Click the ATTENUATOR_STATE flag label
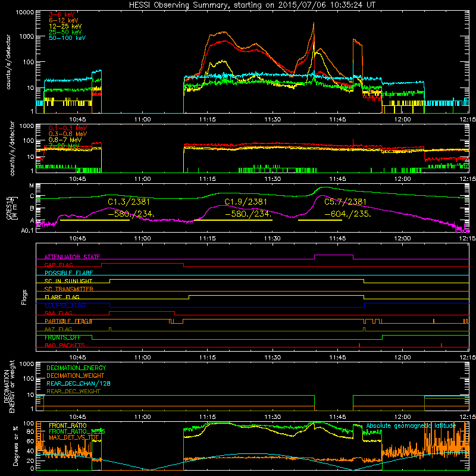 [x=72, y=257]
